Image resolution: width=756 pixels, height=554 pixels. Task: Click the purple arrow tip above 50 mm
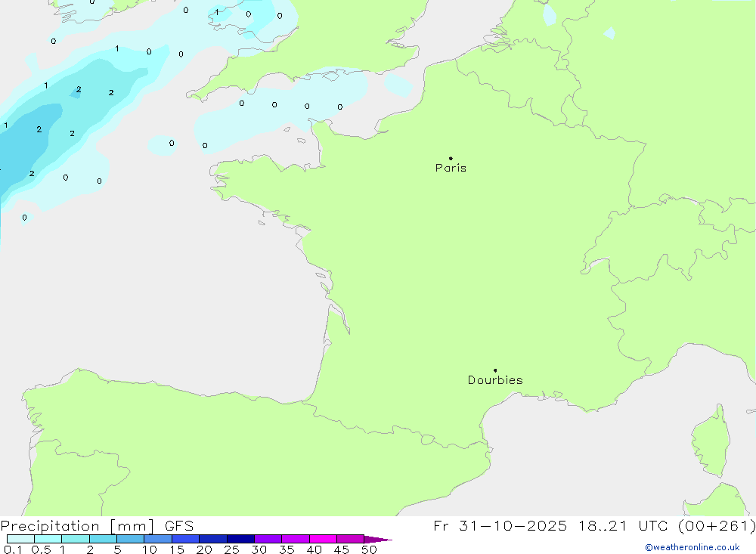(378, 539)
